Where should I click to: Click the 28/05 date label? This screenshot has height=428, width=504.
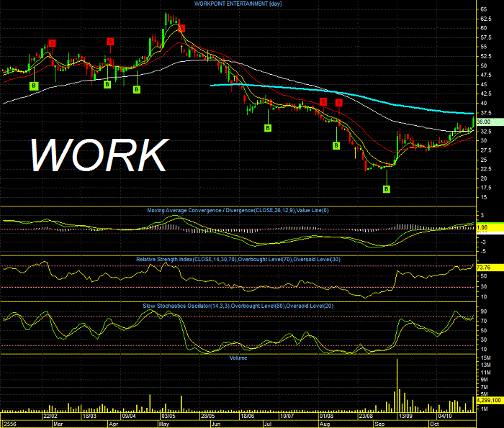point(207,416)
